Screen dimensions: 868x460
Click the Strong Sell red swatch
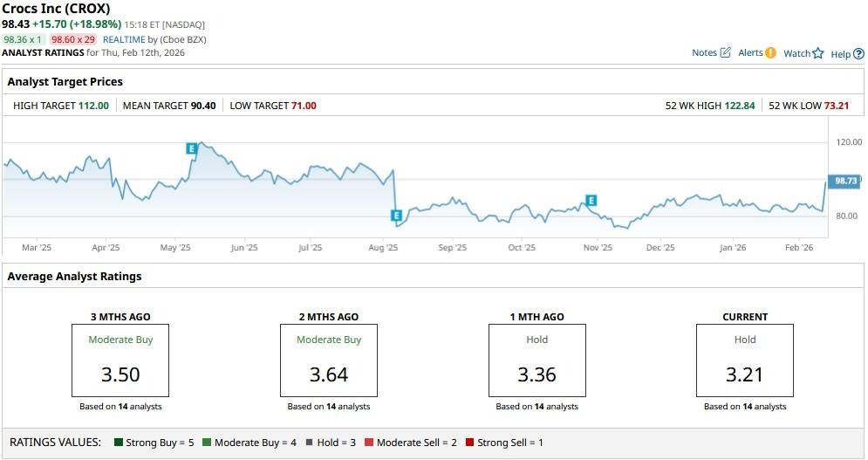[x=470, y=443]
